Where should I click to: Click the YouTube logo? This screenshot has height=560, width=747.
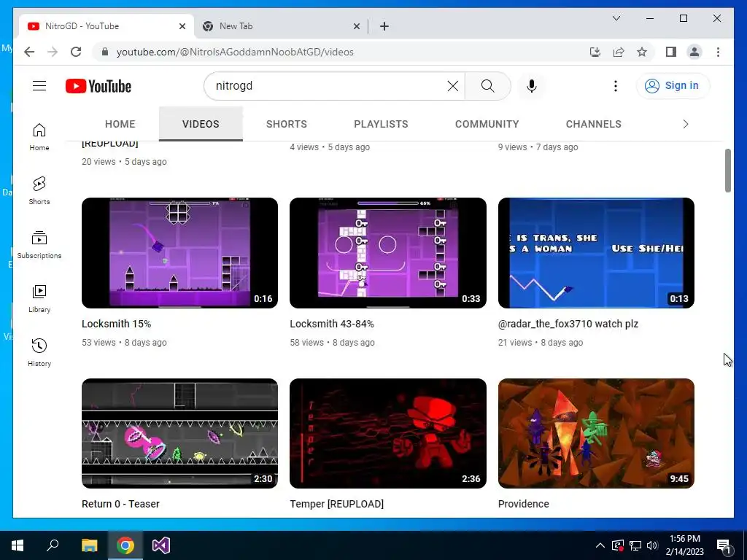(x=98, y=86)
